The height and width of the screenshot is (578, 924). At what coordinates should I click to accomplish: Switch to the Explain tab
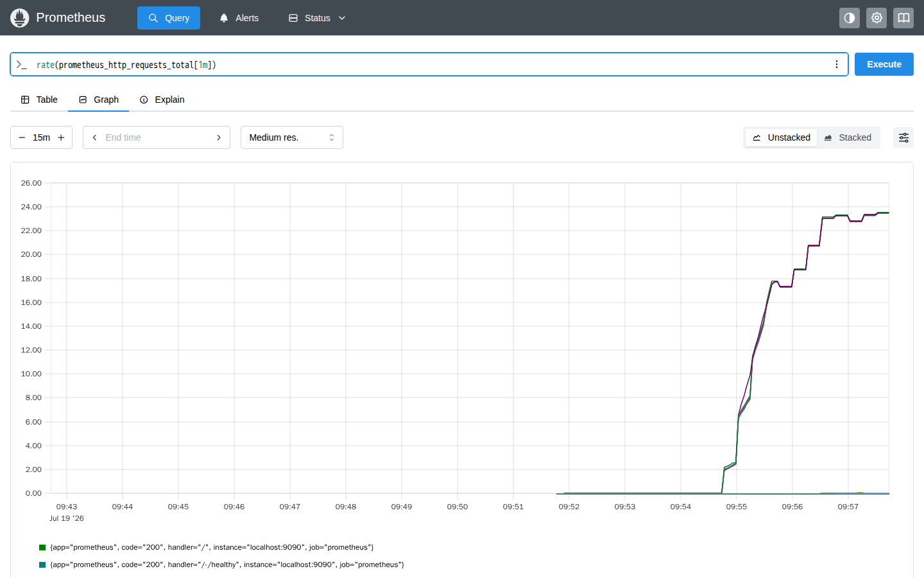pos(162,100)
